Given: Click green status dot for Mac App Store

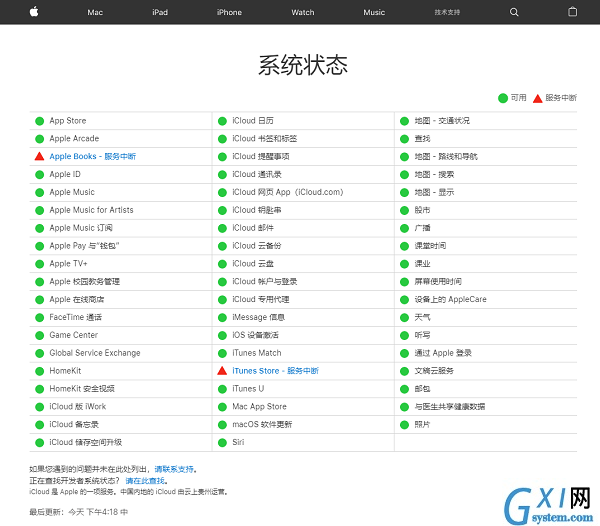Looking at the screenshot, I should pyautogui.click(x=222, y=407).
